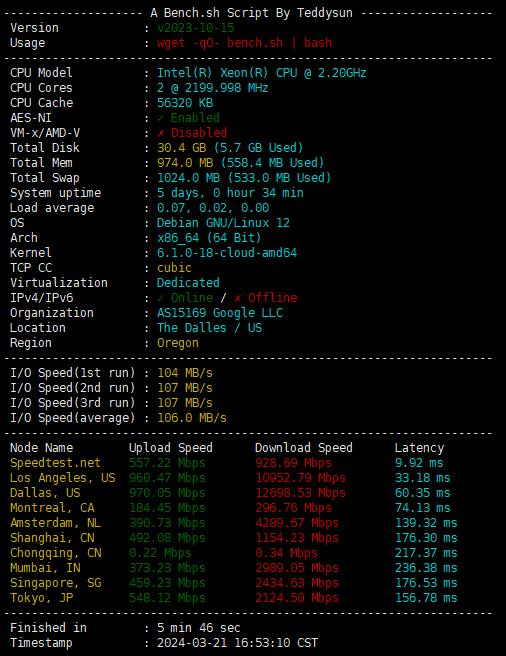Click Chongqing upload speed 0.22 Mbps
The height and width of the screenshot is (656, 506).
coord(160,553)
